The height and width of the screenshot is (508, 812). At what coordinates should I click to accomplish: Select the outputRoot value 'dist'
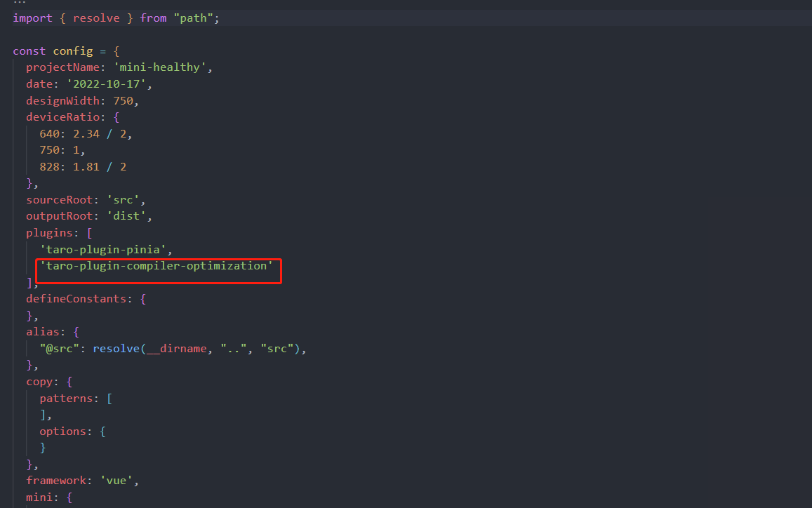pos(126,215)
